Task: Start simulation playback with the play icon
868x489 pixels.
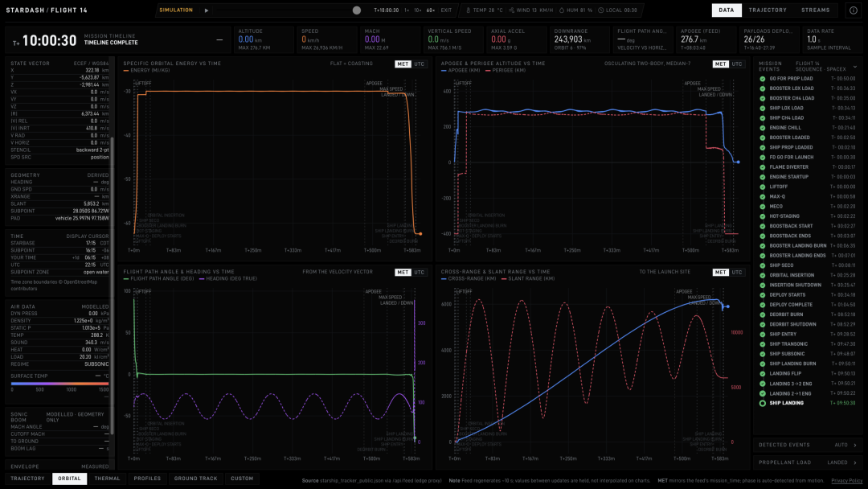Action: pyautogui.click(x=207, y=10)
